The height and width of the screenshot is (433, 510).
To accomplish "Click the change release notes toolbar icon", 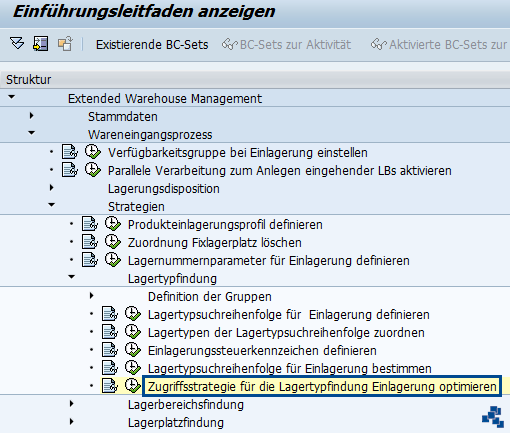I will pos(65,44).
